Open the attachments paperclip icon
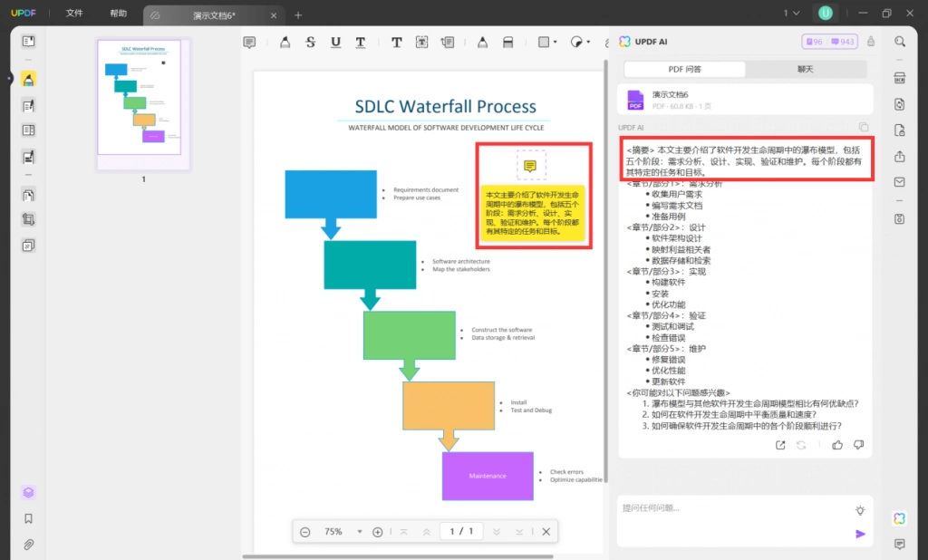 click(x=28, y=545)
